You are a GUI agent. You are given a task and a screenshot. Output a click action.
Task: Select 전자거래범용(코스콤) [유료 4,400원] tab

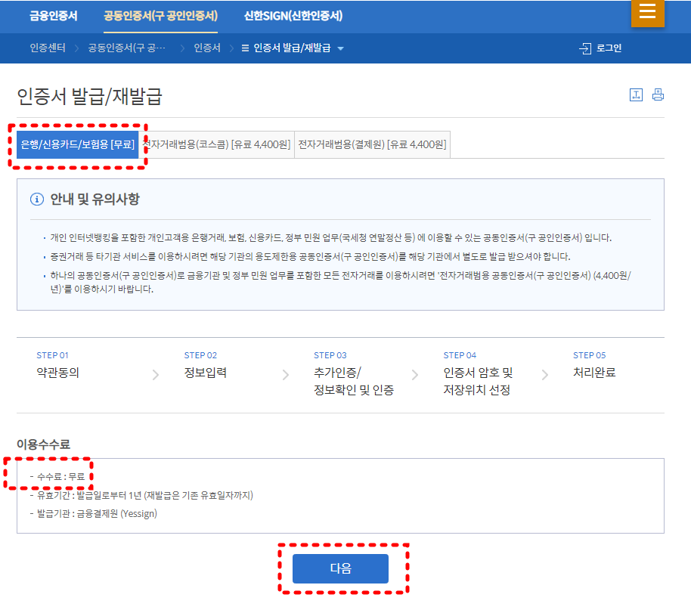pos(216,144)
